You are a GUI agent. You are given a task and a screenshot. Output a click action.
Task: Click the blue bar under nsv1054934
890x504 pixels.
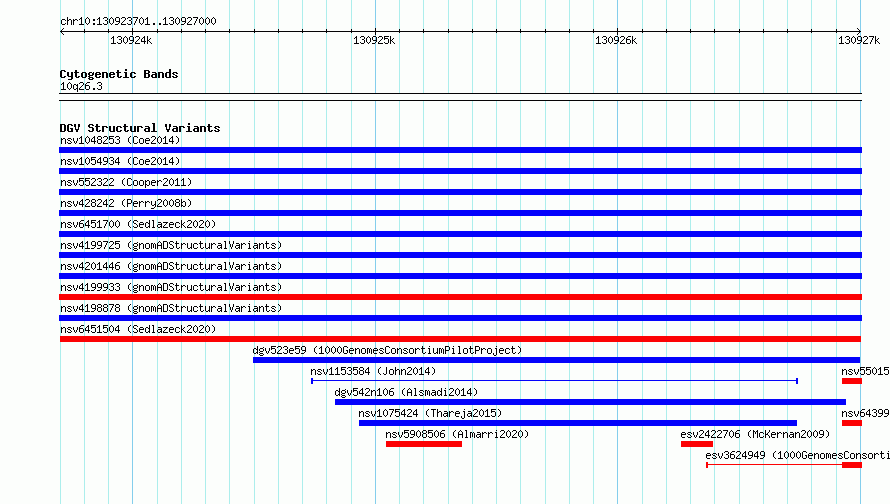tap(460, 171)
